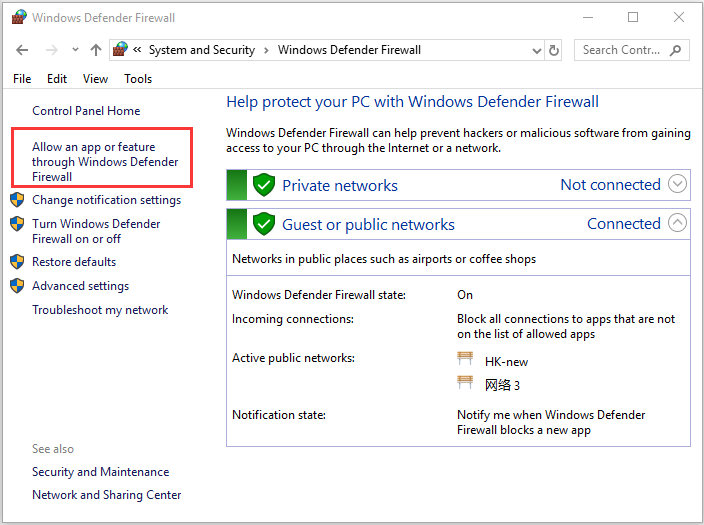Maximize the Windows Defender Firewall window

633,18
